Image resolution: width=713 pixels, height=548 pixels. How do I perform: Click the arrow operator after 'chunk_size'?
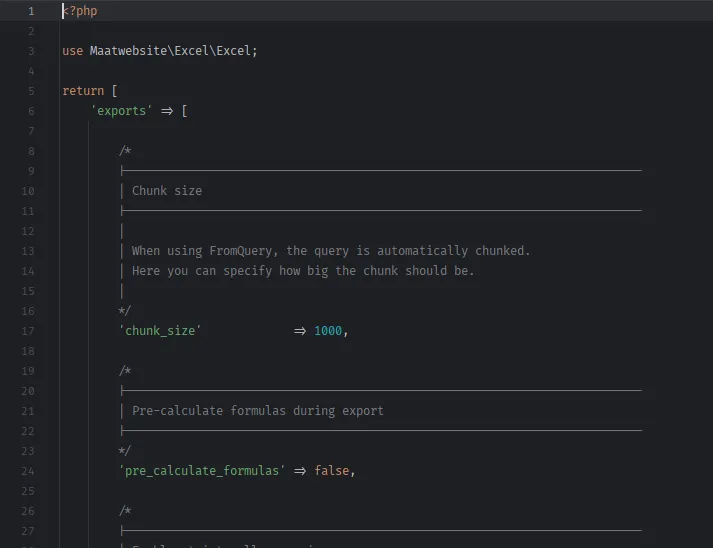[300, 331]
